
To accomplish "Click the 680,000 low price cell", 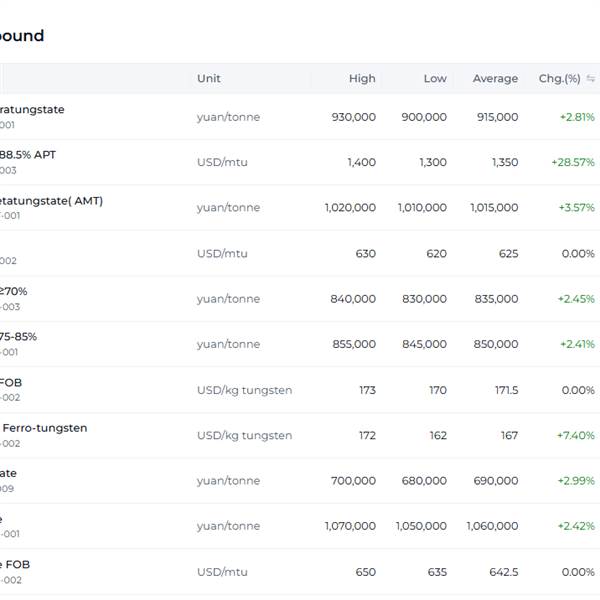I will pos(423,481).
